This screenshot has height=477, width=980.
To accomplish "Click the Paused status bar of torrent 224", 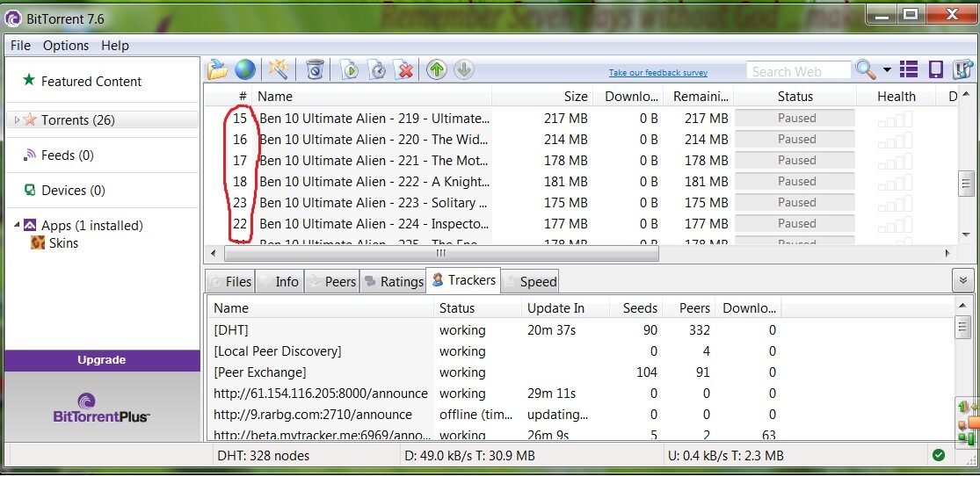I will pyautogui.click(x=795, y=223).
